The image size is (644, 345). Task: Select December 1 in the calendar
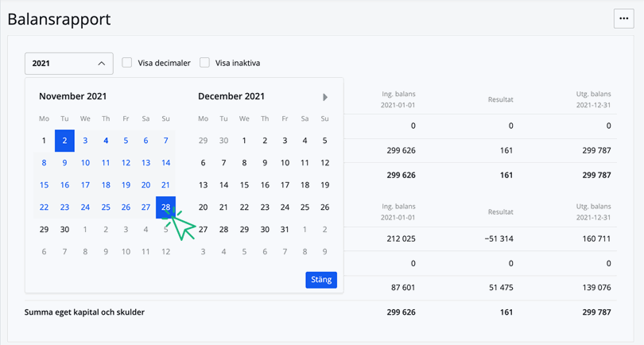click(x=244, y=141)
